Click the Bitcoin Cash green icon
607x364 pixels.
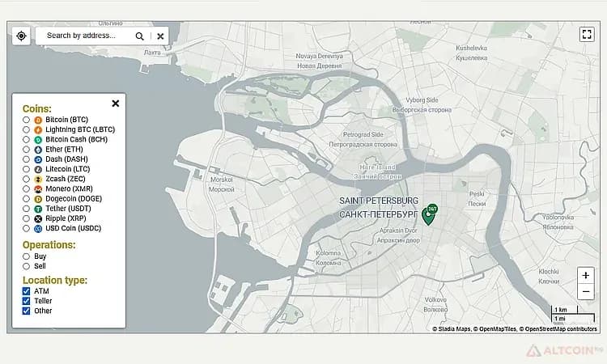click(x=38, y=140)
